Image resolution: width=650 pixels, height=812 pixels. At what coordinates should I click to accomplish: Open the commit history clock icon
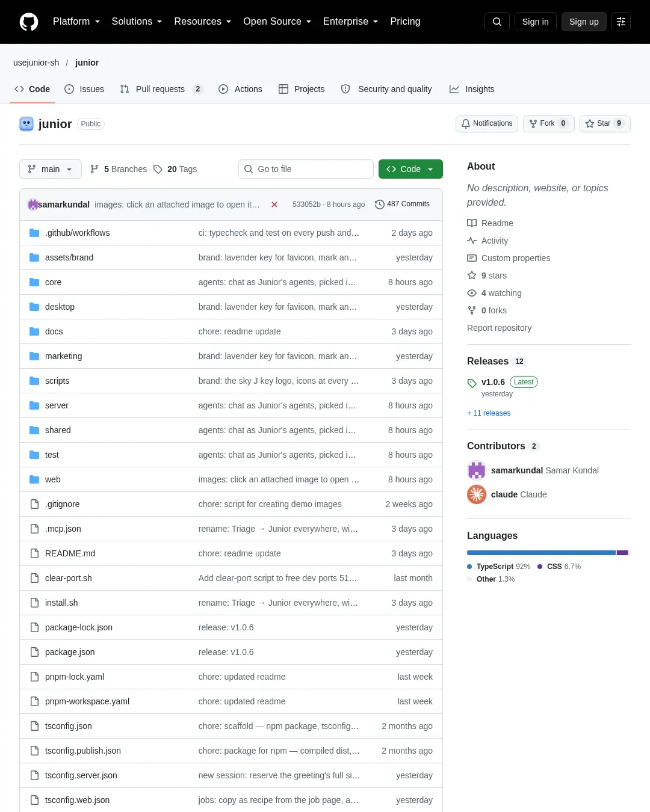(x=380, y=205)
